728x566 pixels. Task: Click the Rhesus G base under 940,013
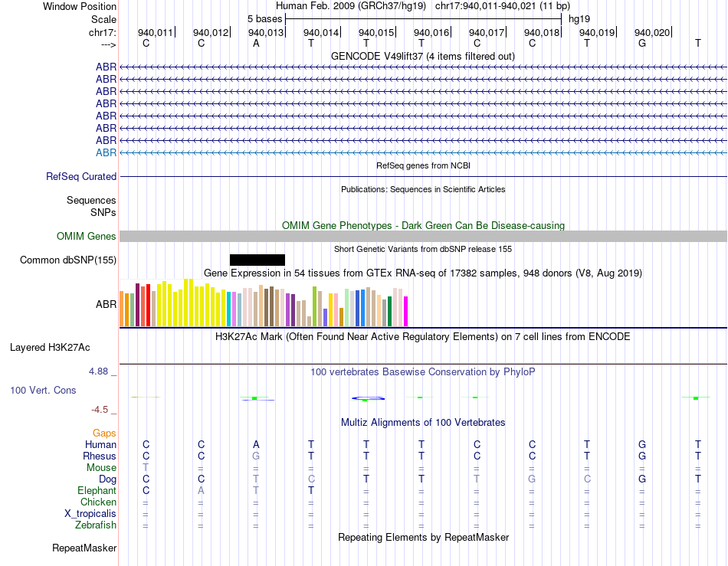pyautogui.click(x=256, y=456)
